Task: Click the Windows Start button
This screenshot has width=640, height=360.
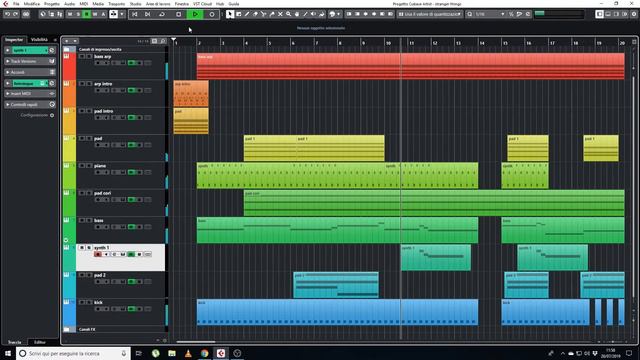Action: pyautogui.click(x=8, y=353)
